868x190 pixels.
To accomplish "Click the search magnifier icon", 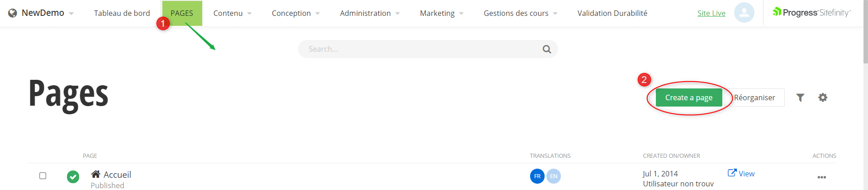I will tap(546, 49).
